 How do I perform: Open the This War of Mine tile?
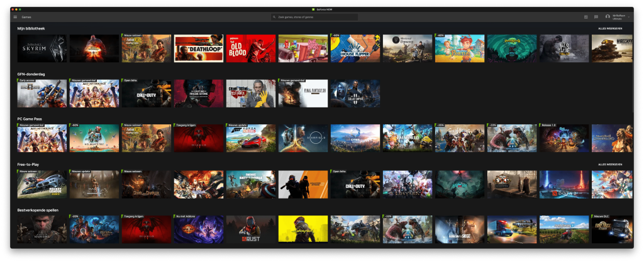coord(564,48)
